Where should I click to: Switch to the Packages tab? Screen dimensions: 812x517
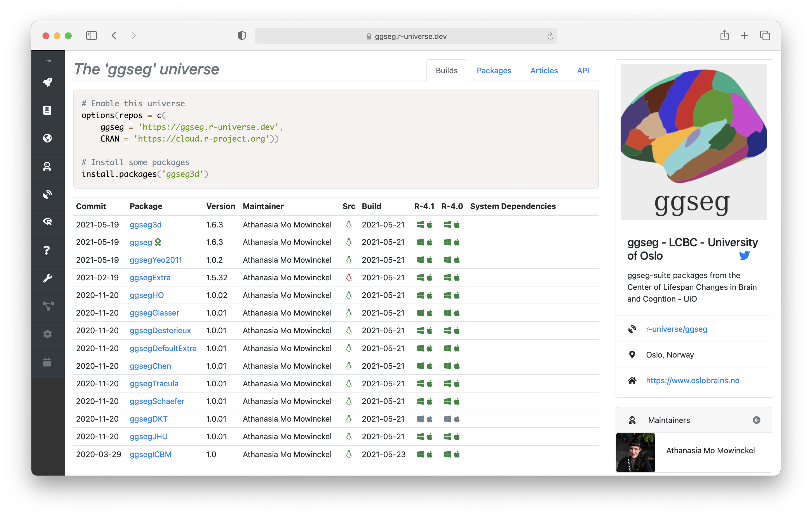(494, 70)
